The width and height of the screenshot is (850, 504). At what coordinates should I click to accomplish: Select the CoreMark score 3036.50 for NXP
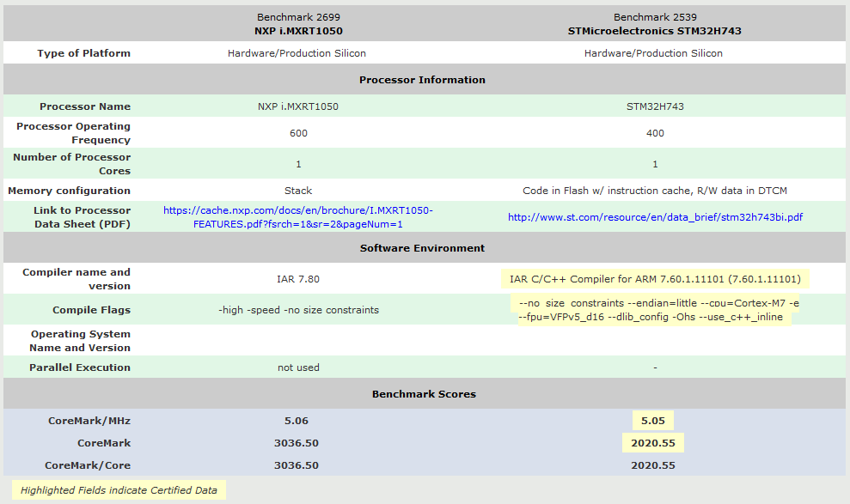(296, 443)
